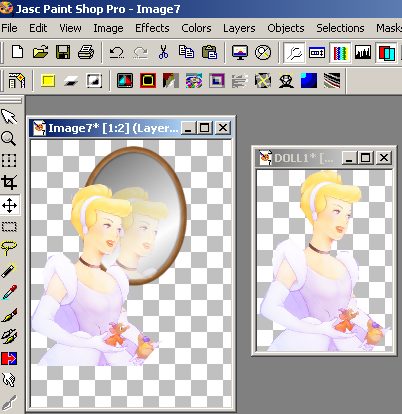Click the full screen preview monitor icon
The width and height of the screenshot is (402, 414).
240,52
